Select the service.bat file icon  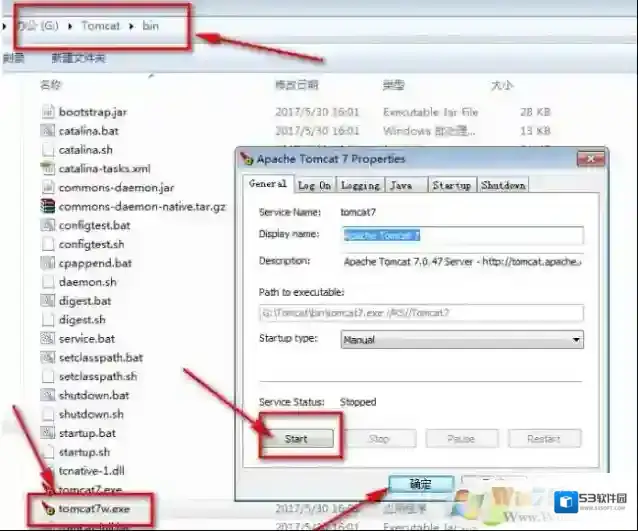pos(47,339)
